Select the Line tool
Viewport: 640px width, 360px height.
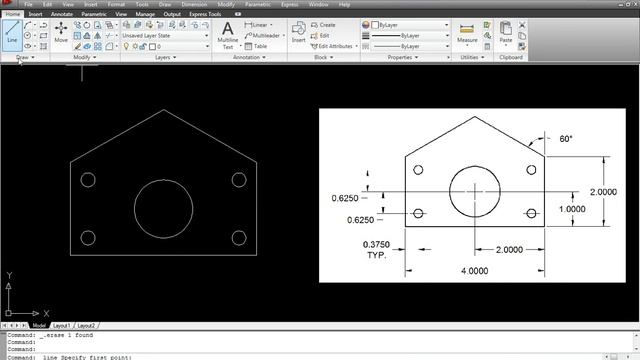click(12, 35)
